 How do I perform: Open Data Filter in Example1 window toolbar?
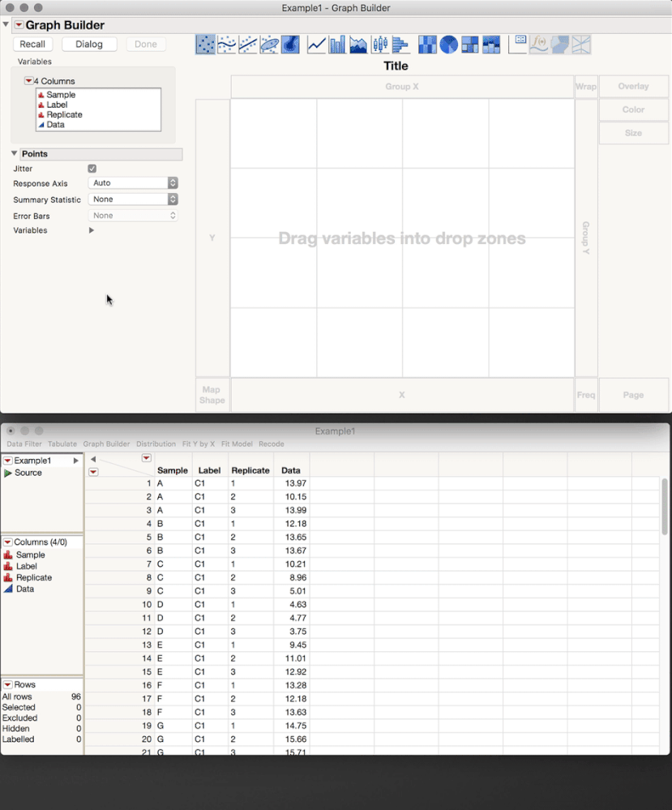pyautogui.click(x=24, y=444)
